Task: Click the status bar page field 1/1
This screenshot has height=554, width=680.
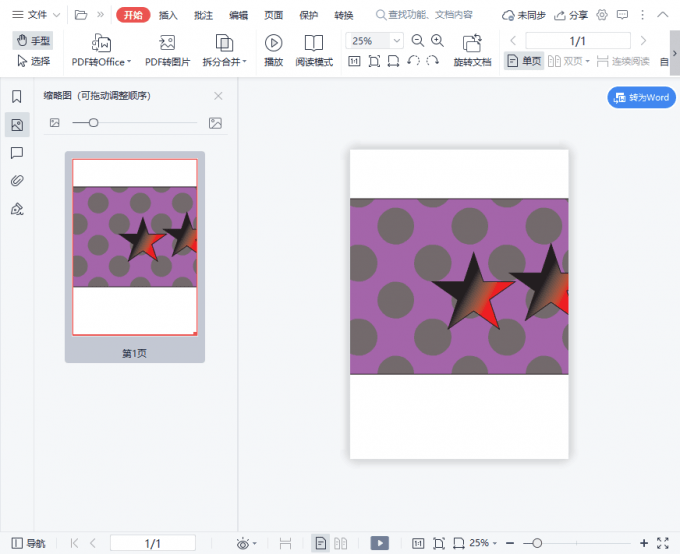Action: tap(153, 543)
